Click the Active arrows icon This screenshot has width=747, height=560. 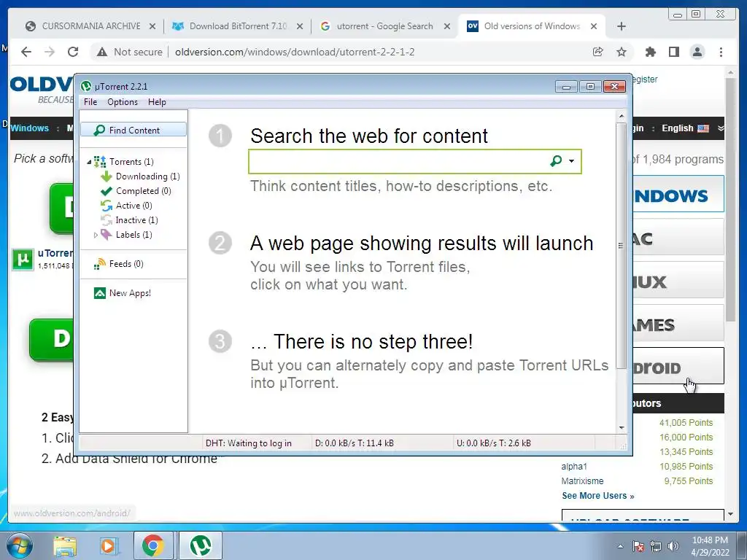[106, 206]
